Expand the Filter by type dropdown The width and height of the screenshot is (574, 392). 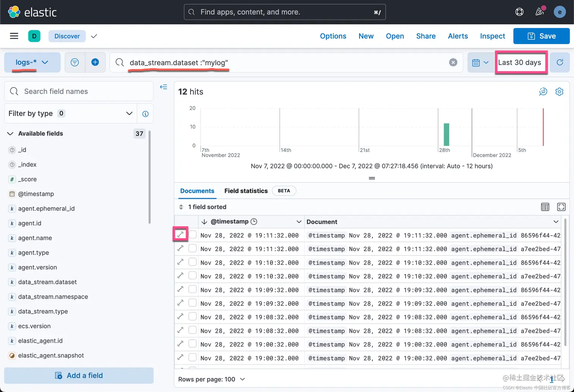70,113
